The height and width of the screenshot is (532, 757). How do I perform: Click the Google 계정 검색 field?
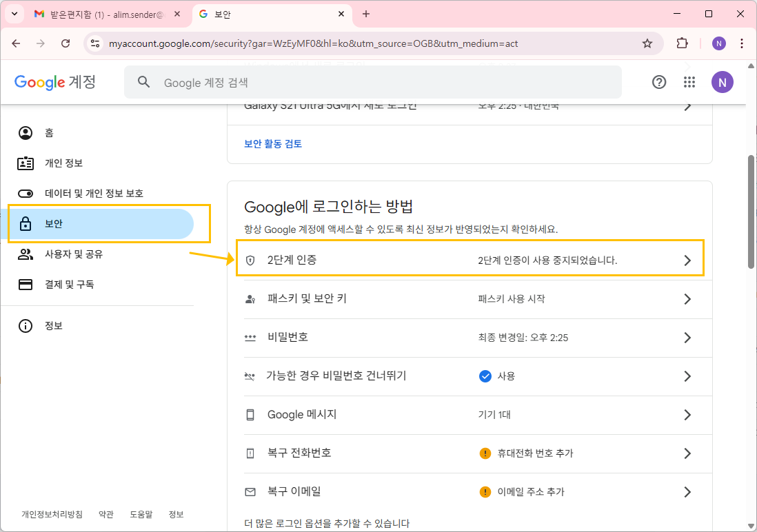coord(373,82)
